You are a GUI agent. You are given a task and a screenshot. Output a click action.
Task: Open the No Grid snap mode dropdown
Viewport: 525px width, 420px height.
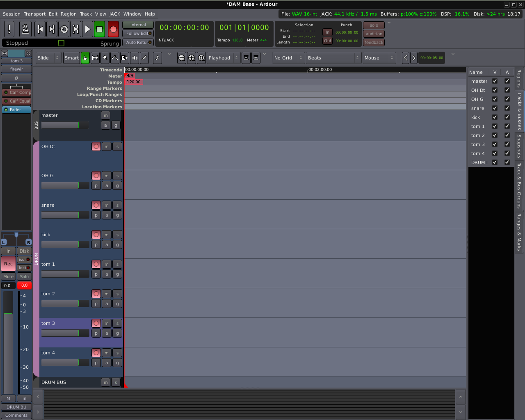click(x=289, y=58)
